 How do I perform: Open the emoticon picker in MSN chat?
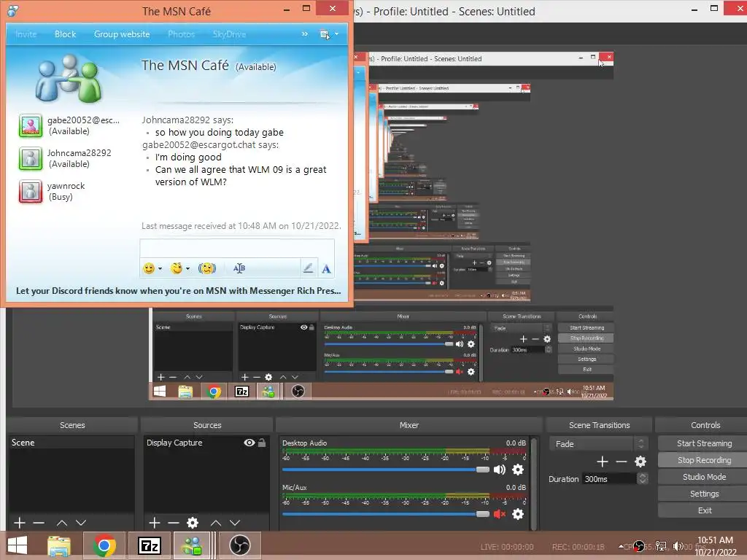(149, 268)
